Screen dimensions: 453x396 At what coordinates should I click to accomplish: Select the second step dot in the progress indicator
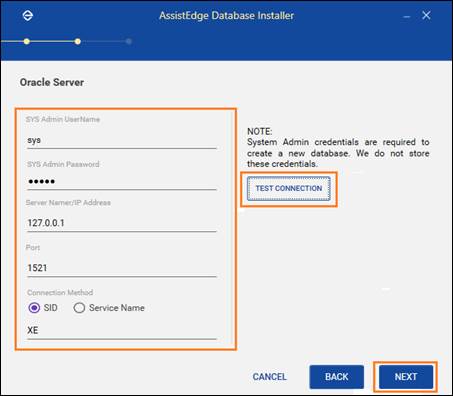point(78,41)
